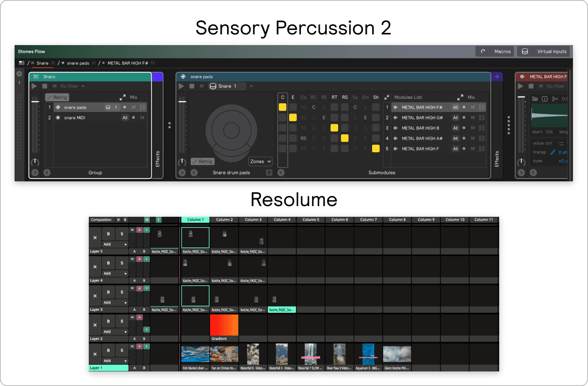Screen dimensions: 588x386
Task: Stop the snare pads module
Action: (192, 86)
